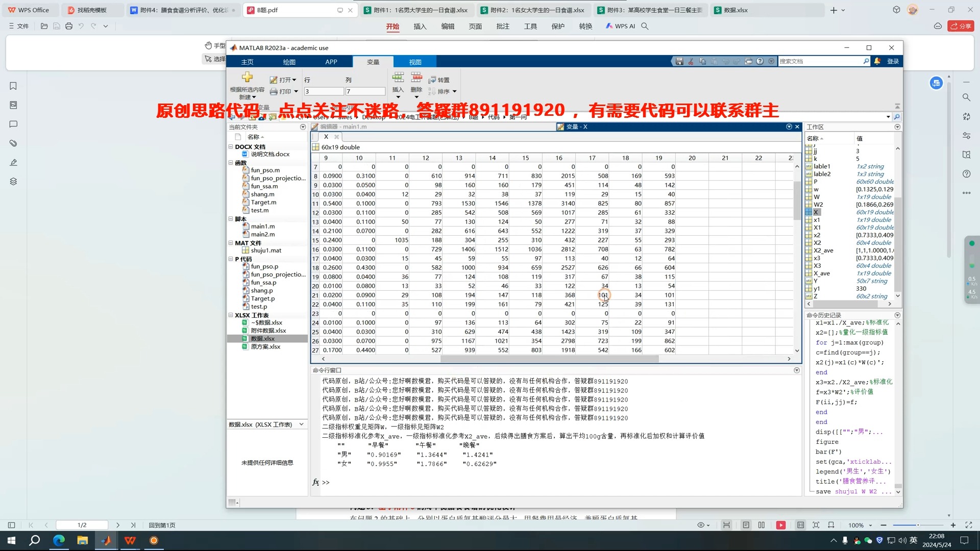The height and width of the screenshot is (551, 980).
Task: Collapse the XLSX 工作表 group
Action: pyautogui.click(x=230, y=315)
